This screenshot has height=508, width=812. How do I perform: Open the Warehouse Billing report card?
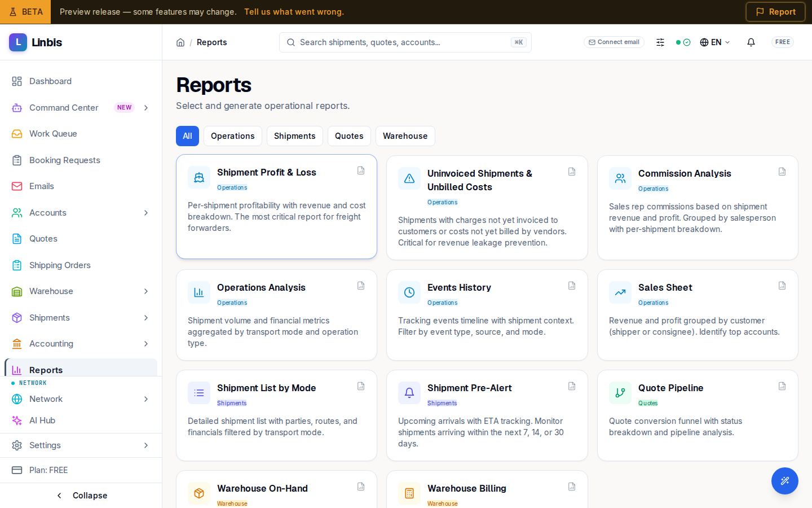(x=487, y=489)
